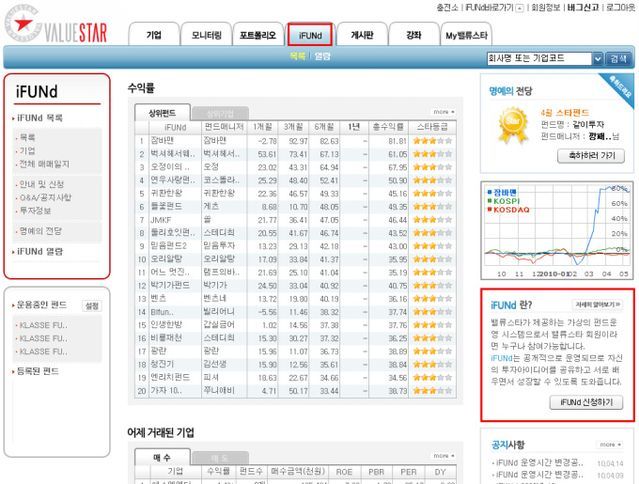Click the KOSPI green legend marker
This screenshot has width=639, height=484.
pyautogui.click(x=489, y=201)
